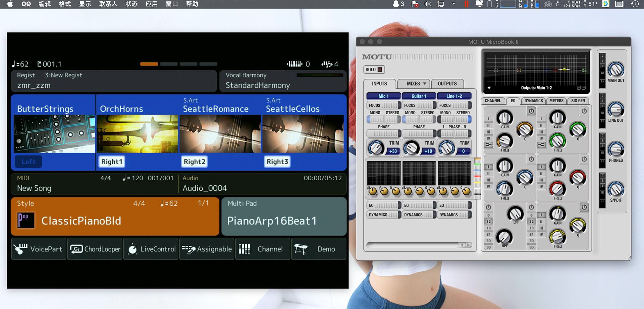This screenshot has height=309, width=644.
Task: Select slope 24 in HPF column
Action: pos(488,234)
